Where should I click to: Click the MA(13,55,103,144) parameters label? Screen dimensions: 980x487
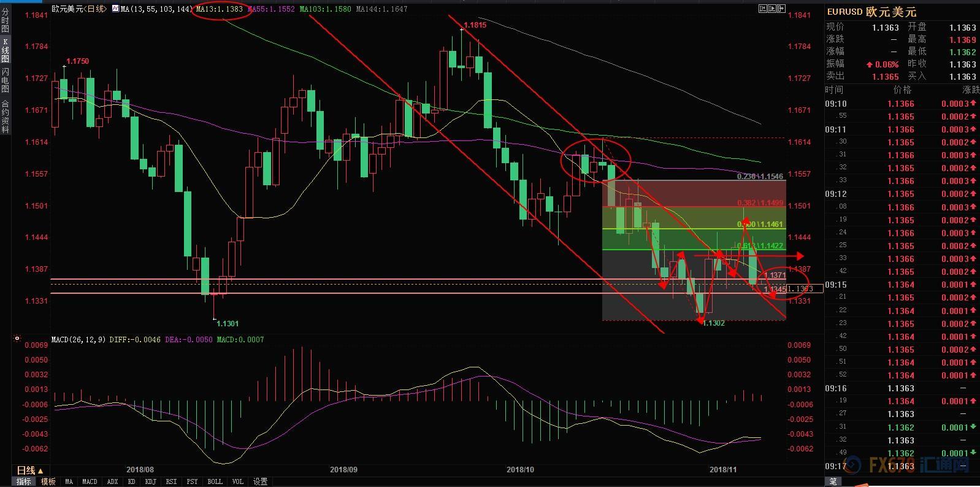[x=156, y=9]
